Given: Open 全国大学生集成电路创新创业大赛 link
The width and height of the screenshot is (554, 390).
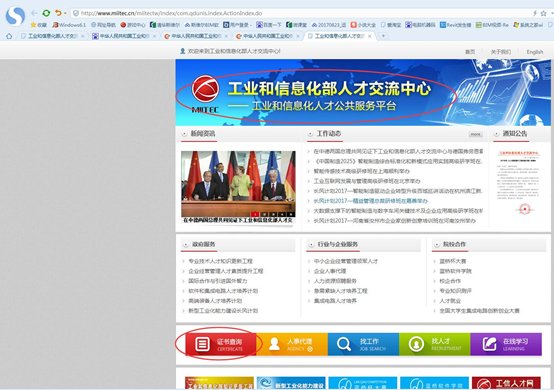Looking at the screenshot, I should (479, 311).
